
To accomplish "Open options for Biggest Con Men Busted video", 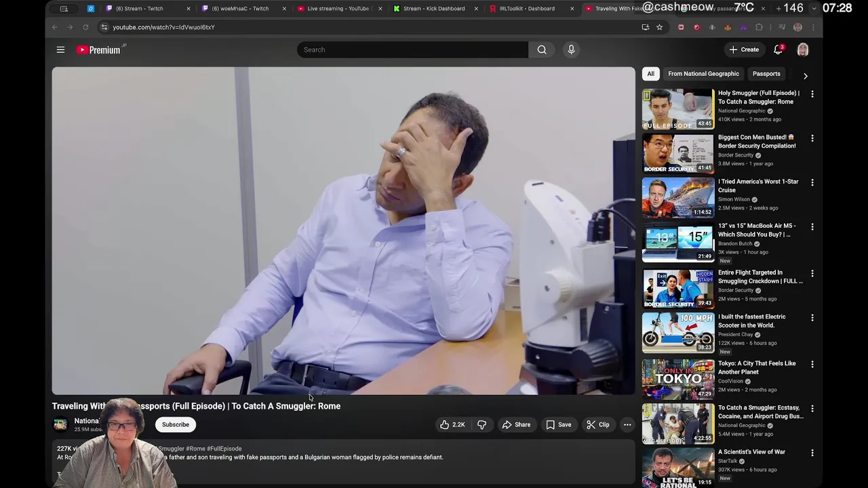I will coord(812,138).
